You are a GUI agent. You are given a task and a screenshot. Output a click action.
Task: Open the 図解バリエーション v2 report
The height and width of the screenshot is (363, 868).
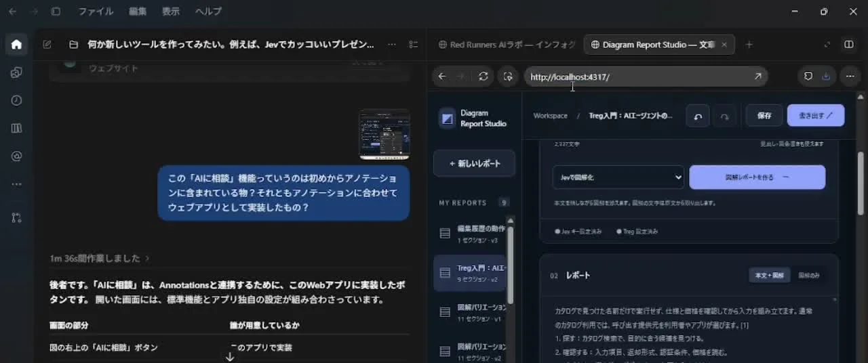click(x=471, y=351)
